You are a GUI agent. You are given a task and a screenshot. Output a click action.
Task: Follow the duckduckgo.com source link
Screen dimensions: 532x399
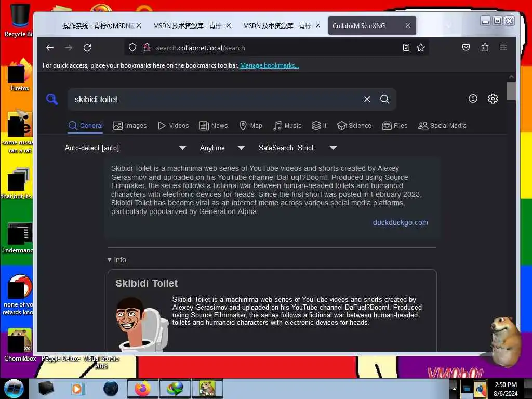[x=401, y=222]
